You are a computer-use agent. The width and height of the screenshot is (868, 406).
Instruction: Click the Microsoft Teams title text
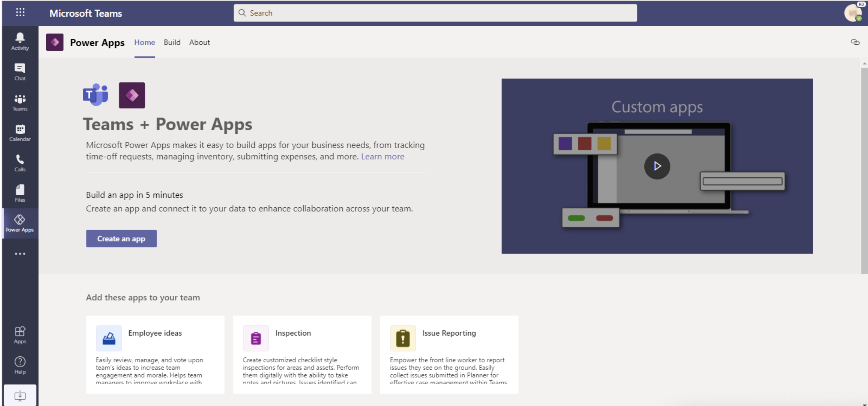[86, 13]
